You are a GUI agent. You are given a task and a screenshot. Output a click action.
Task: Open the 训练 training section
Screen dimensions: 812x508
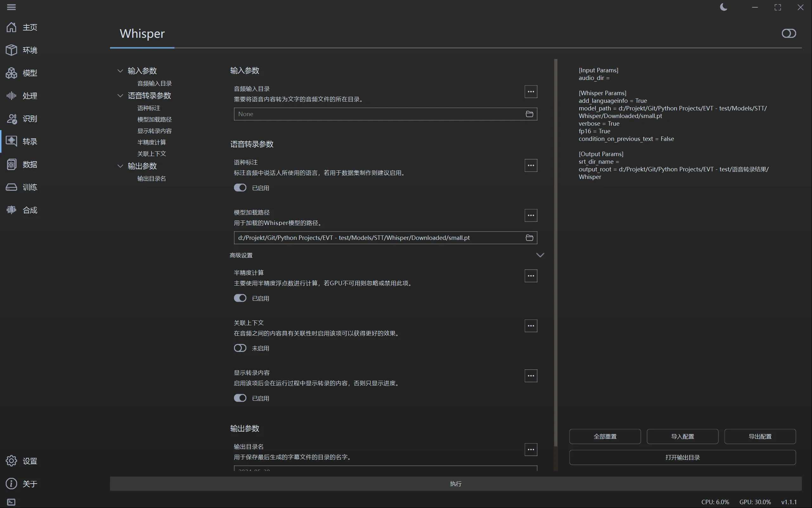click(22, 187)
